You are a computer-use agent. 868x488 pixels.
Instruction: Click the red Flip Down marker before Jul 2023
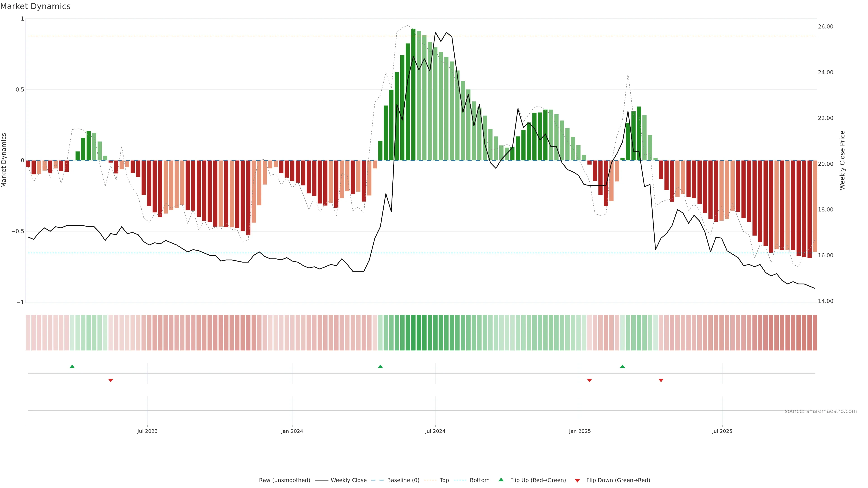coord(111,380)
